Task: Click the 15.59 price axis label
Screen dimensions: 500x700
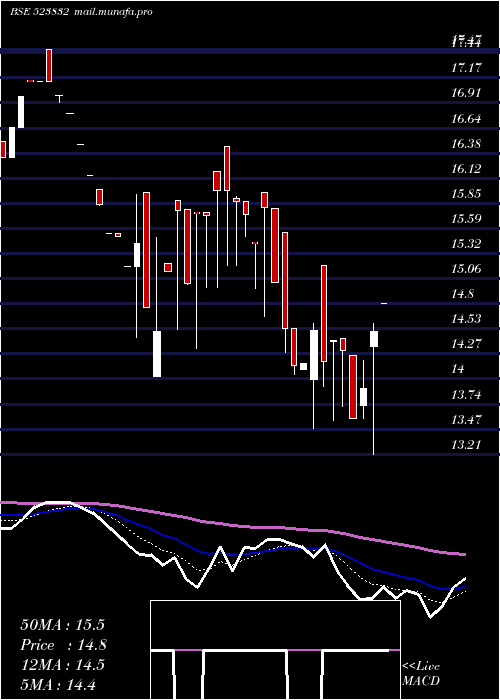Action: pyautogui.click(x=467, y=219)
